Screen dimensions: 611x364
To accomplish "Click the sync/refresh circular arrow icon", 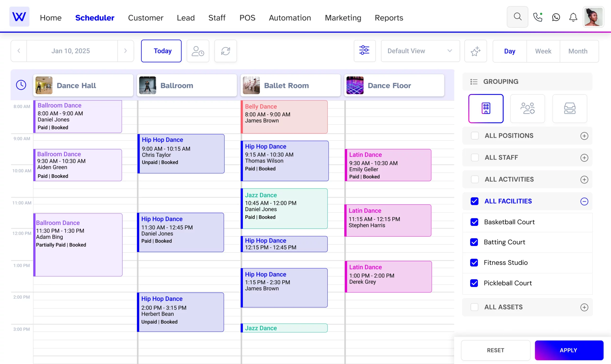I will (x=225, y=51).
